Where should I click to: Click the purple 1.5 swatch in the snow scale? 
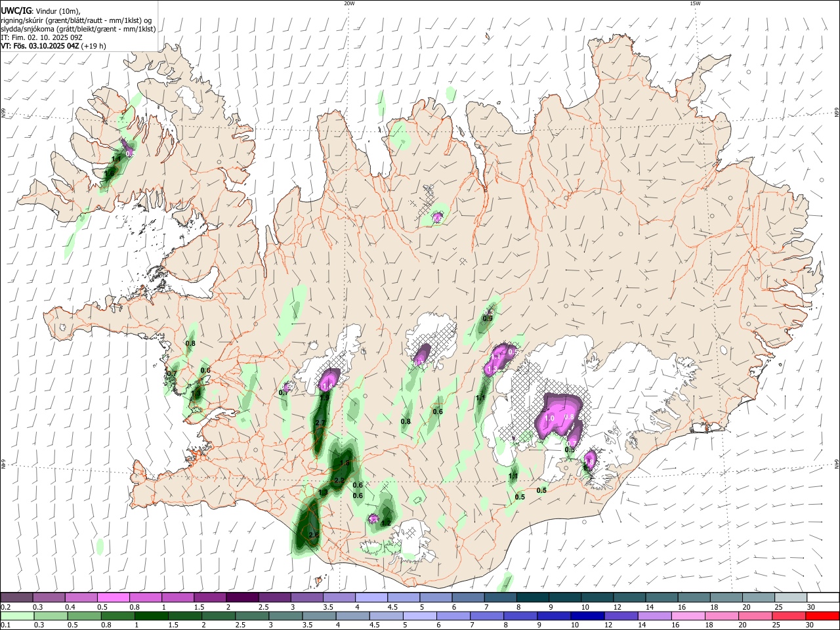210,598
